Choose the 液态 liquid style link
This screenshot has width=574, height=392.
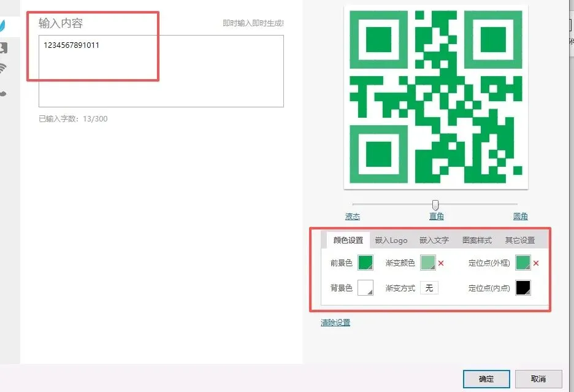pos(353,217)
